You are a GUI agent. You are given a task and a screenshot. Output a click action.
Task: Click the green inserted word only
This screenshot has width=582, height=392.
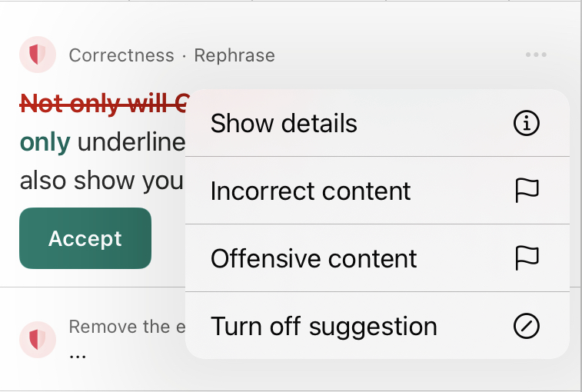pyautogui.click(x=45, y=141)
